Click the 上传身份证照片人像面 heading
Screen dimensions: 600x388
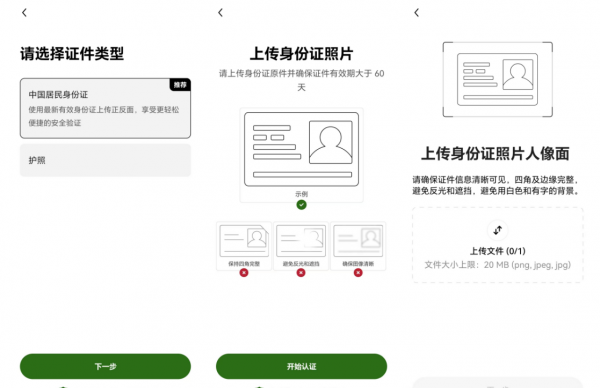(495, 153)
